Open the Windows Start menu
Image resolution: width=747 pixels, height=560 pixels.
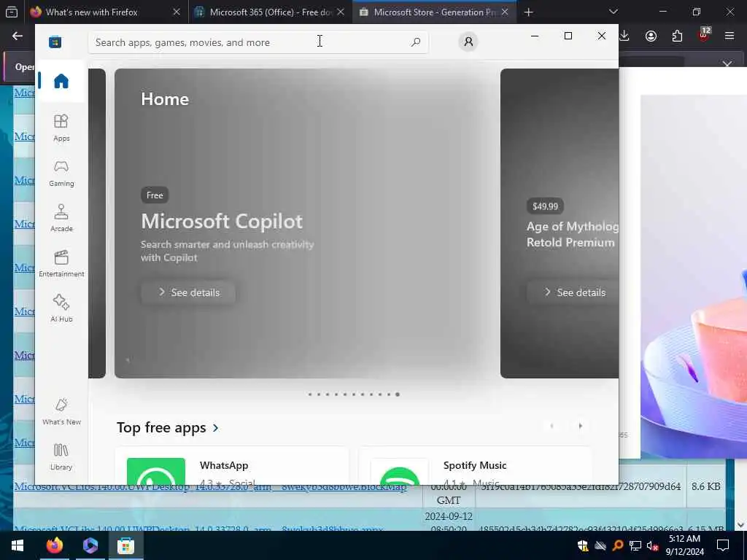[18, 545]
